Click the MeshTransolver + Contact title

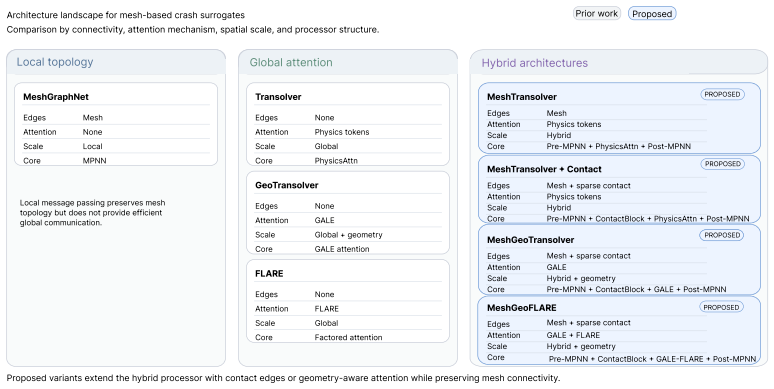tap(544, 169)
